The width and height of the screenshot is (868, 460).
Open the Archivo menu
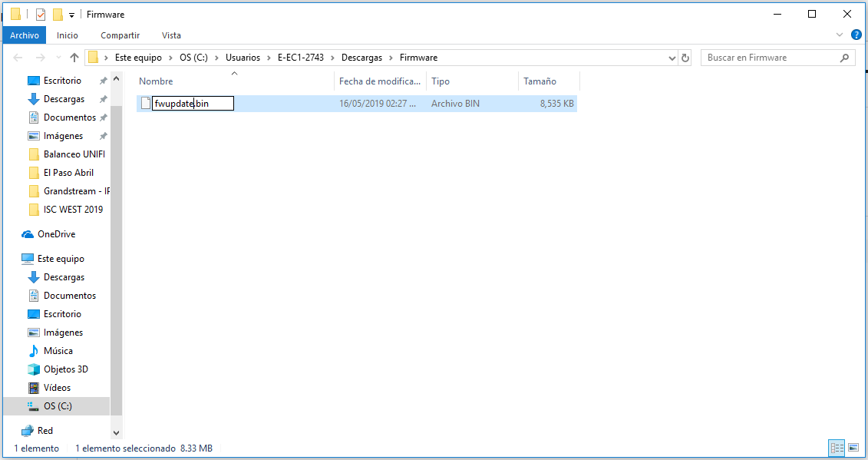pos(25,35)
